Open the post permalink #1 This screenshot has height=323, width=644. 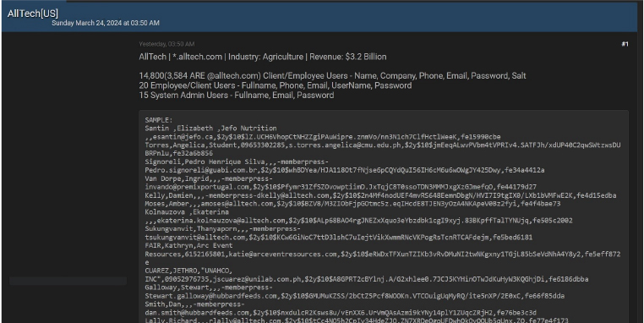(x=625, y=44)
